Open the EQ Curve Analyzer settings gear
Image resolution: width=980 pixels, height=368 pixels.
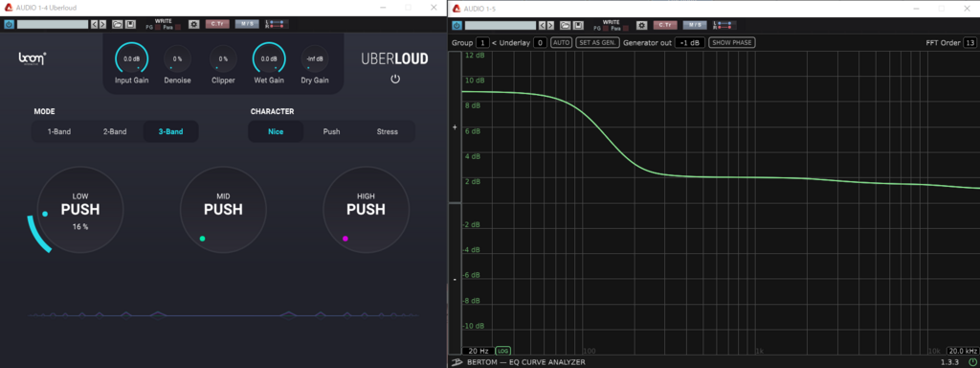coord(642,25)
